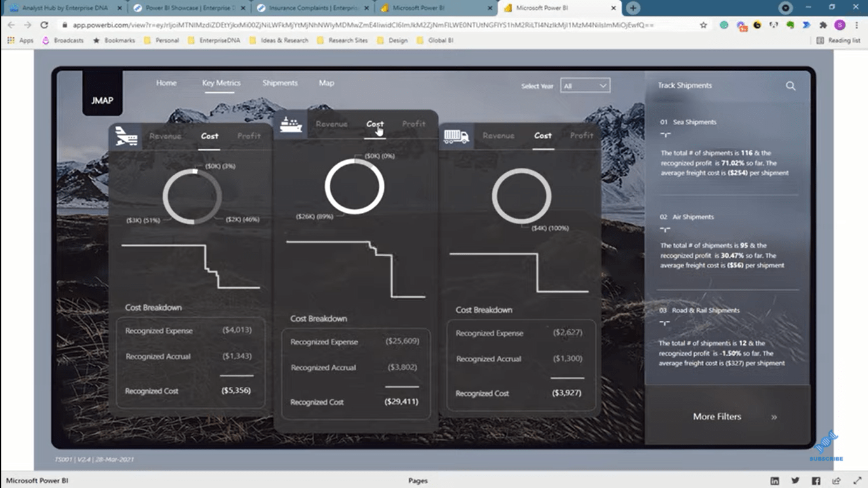
Task: Switch sea card to Revenue tab
Action: pyautogui.click(x=332, y=124)
